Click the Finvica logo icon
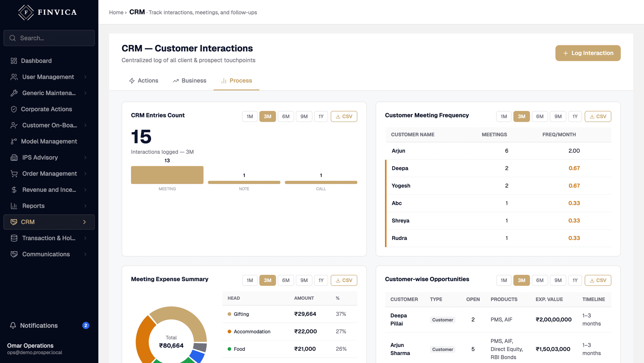 coord(26,12)
